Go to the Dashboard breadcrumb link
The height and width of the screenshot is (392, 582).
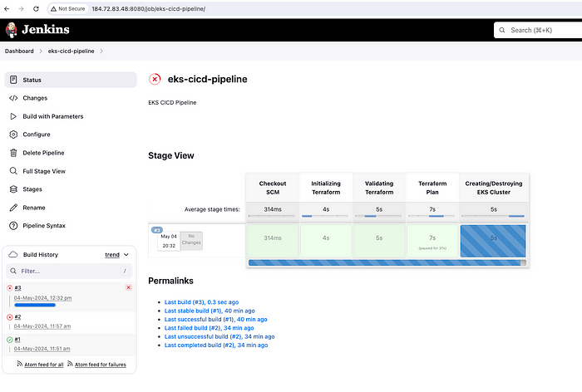pyautogui.click(x=19, y=51)
